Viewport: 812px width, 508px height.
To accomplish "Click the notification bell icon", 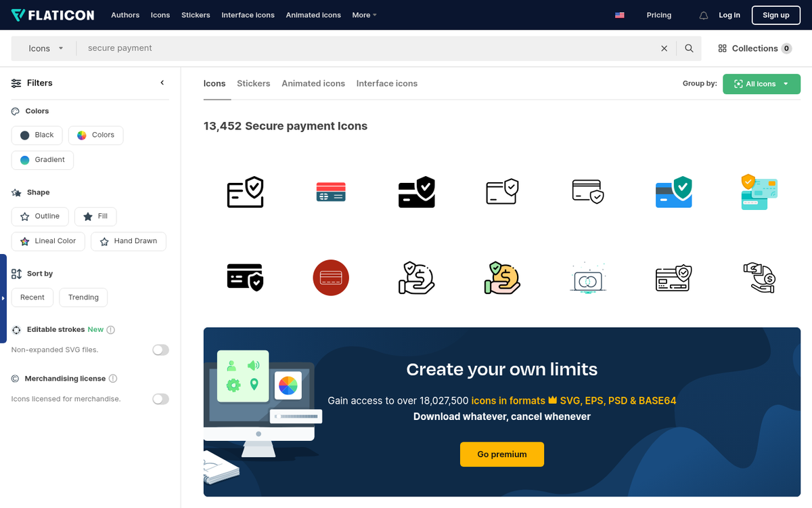I will pos(703,15).
